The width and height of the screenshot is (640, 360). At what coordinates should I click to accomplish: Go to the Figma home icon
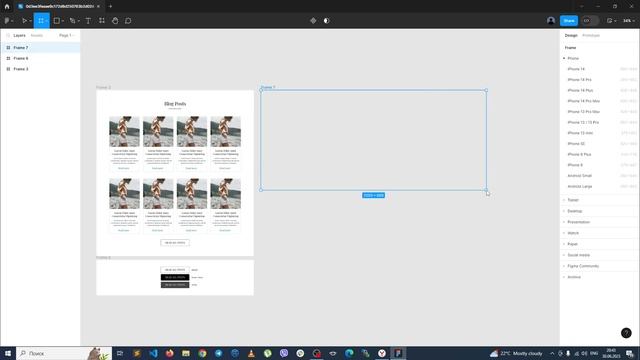tap(7, 7)
